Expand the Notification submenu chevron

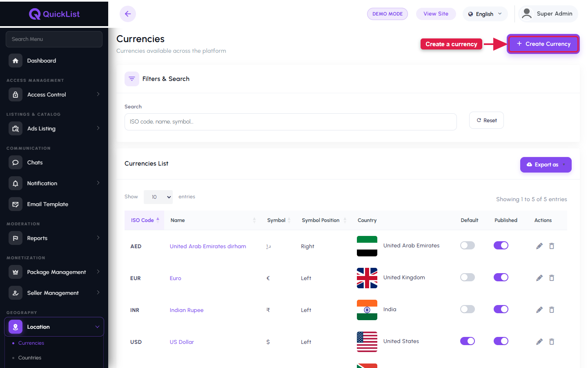(x=98, y=183)
